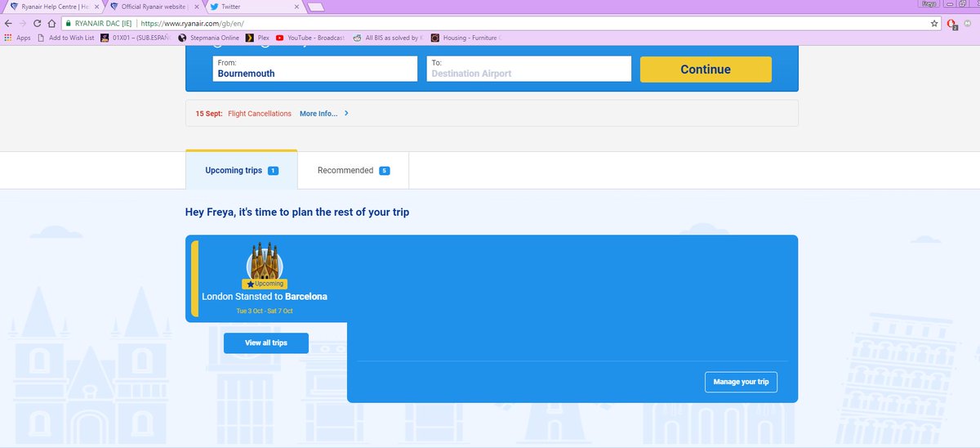Open the Housing - Furniture bookmark
The height and width of the screenshot is (448, 980).
tap(466, 38)
